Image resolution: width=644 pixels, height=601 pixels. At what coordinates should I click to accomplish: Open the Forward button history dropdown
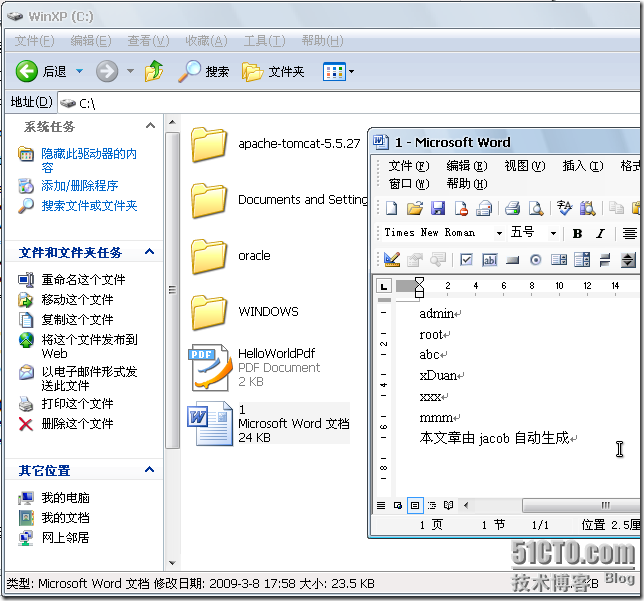click(130, 71)
